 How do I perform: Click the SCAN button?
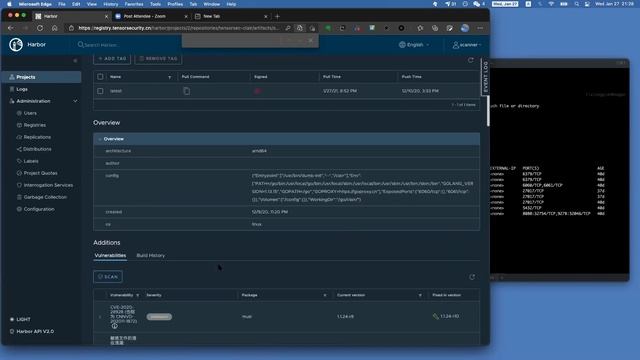pos(108,277)
